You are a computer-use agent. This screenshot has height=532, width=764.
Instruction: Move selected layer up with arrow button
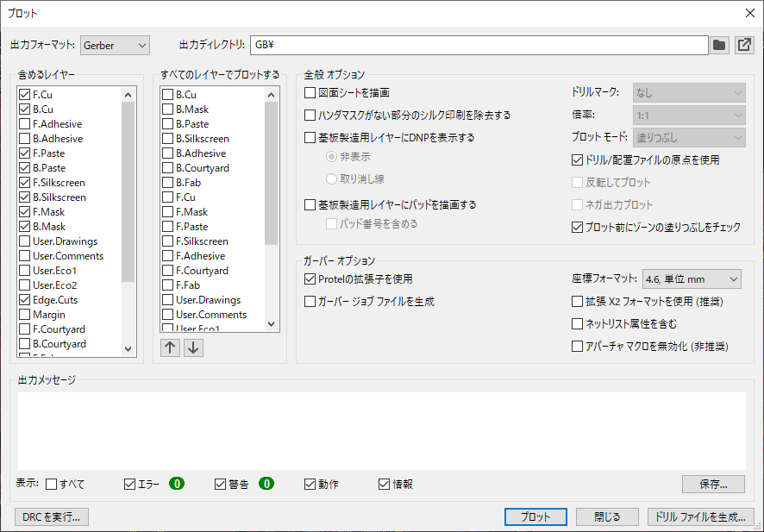click(x=170, y=347)
